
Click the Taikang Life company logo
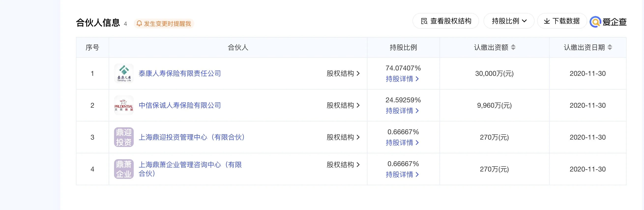[124, 73]
